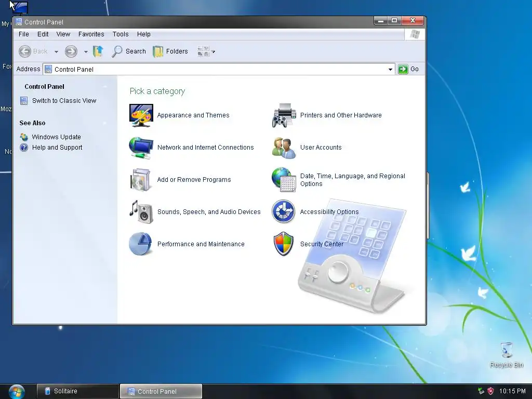This screenshot has height=399, width=532.
Task: Click the Switch to Classic View icon
Action: coord(24,101)
